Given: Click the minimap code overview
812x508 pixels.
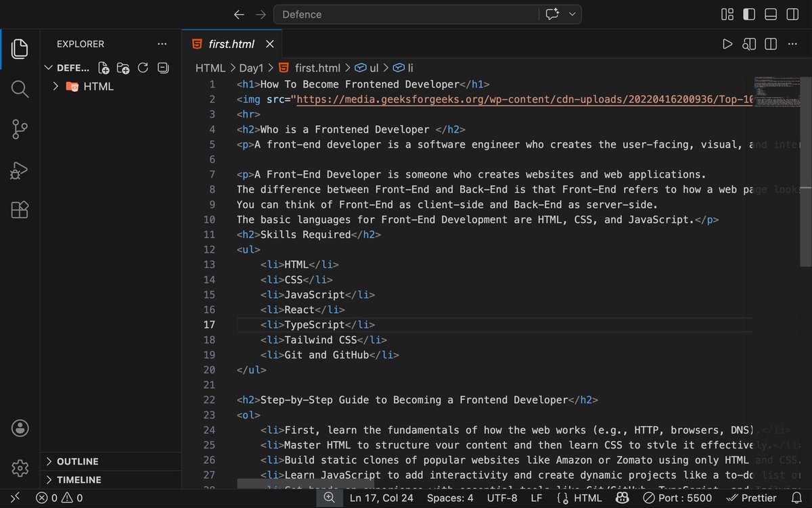Looking at the screenshot, I should pyautogui.click(x=777, y=91).
